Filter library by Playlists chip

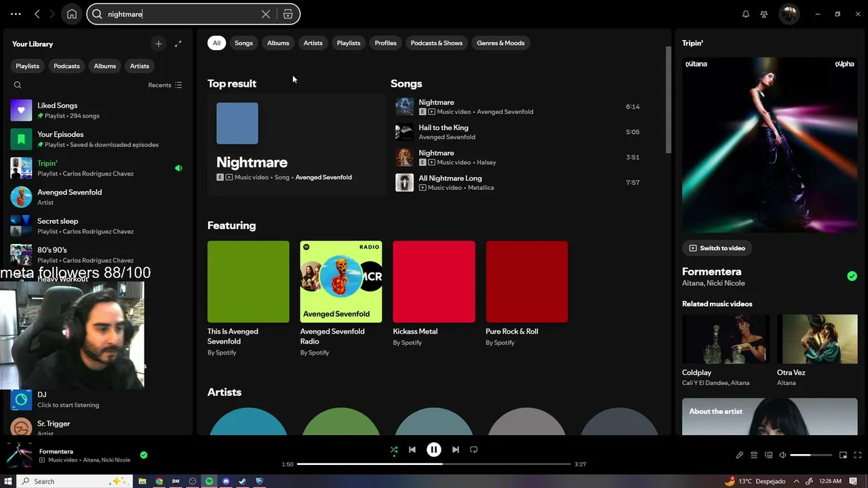pyautogui.click(x=27, y=66)
